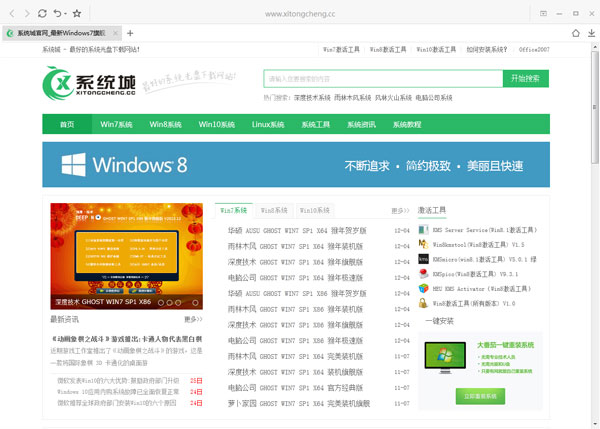Open the 首页 navigation item
The image size is (600, 429).
67,124
